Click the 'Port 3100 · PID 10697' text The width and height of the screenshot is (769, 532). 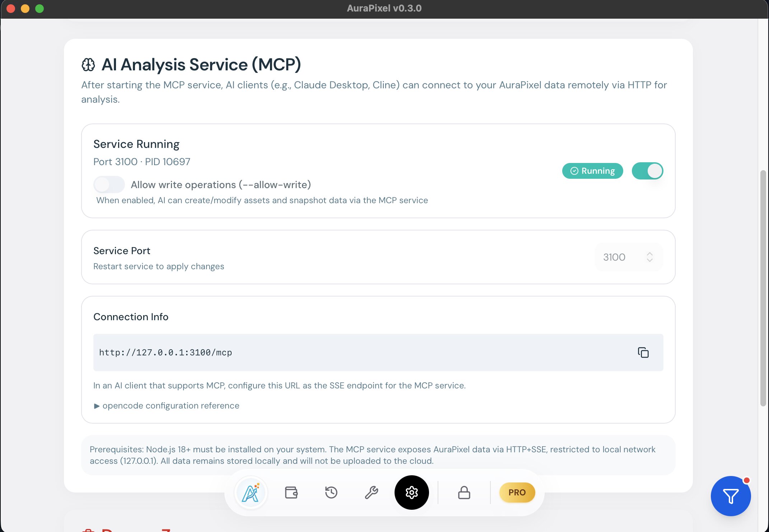pos(142,162)
